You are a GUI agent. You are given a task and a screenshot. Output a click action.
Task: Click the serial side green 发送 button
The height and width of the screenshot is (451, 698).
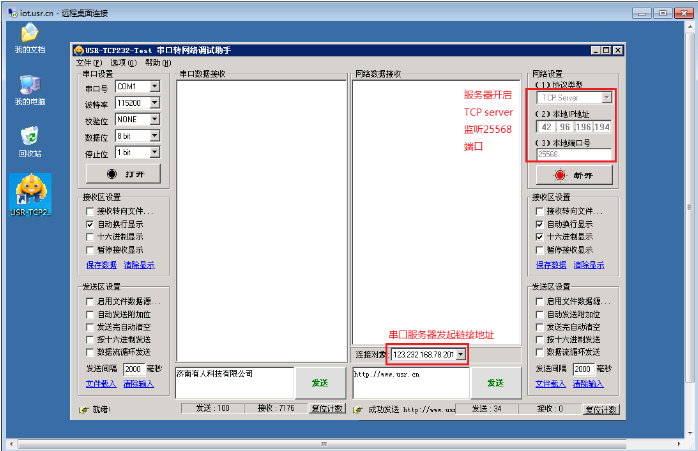tap(319, 383)
